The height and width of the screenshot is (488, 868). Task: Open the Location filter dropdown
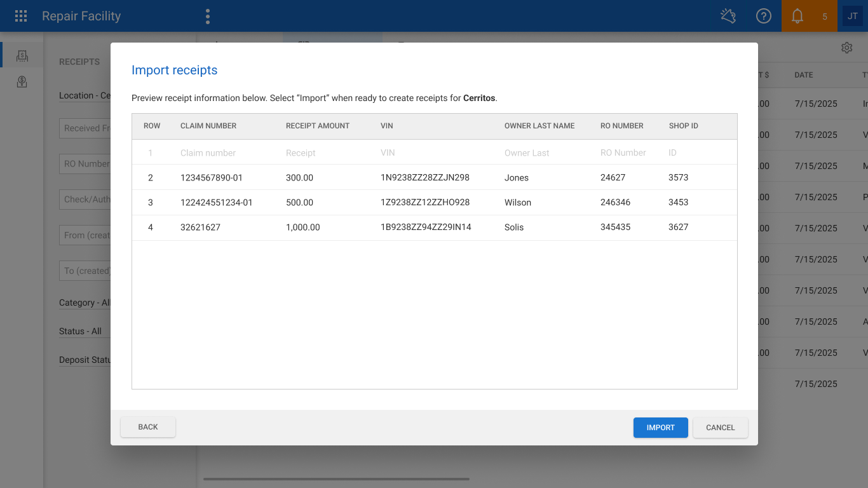pyautogui.click(x=85, y=95)
